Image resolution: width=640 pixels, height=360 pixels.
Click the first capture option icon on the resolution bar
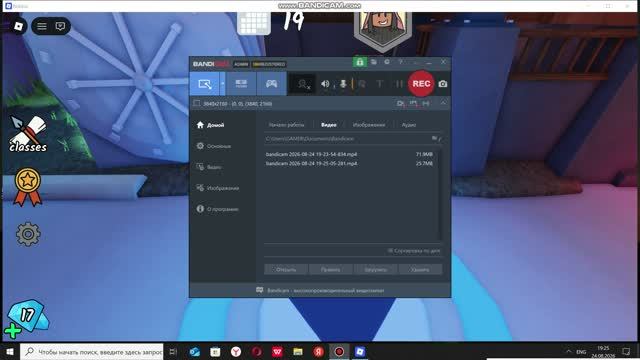400,104
